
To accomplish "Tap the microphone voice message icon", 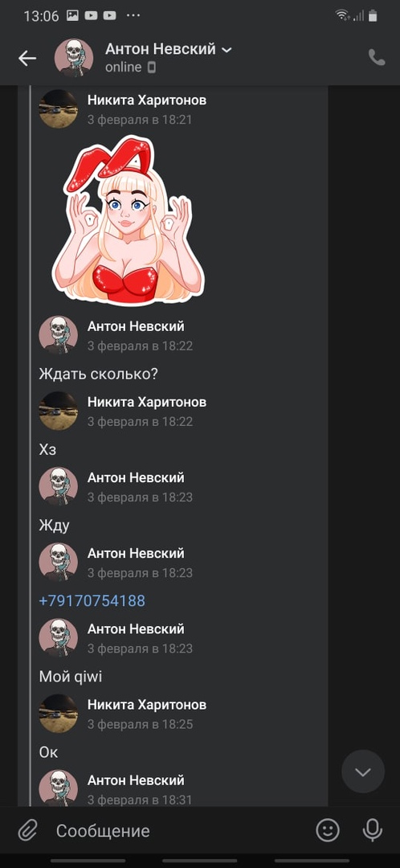I will (373, 829).
